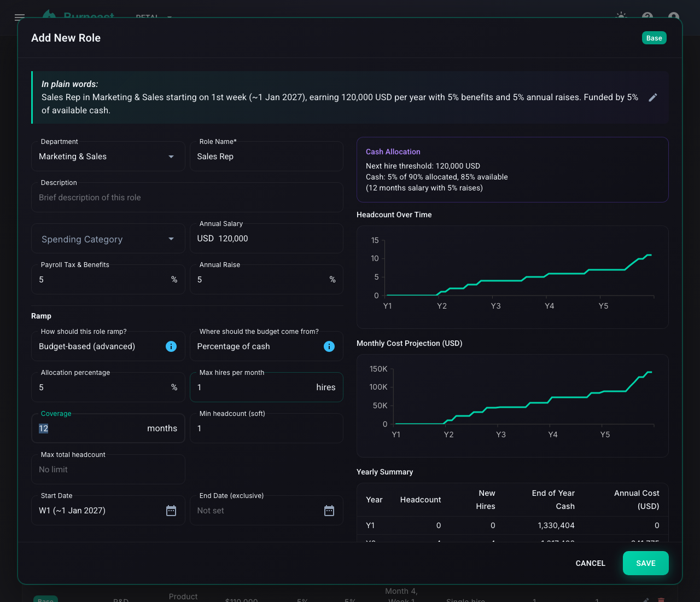Cancel adding the new role
The image size is (700, 602).
(x=591, y=563)
